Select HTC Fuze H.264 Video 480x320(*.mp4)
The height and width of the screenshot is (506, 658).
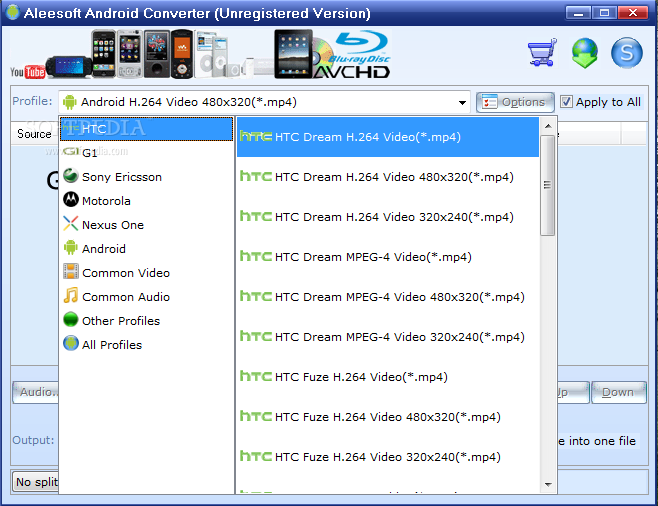click(x=388, y=417)
